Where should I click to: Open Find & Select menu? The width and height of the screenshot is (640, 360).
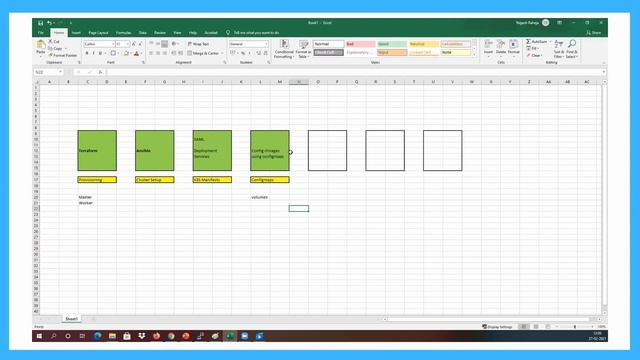click(x=572, y=49)
